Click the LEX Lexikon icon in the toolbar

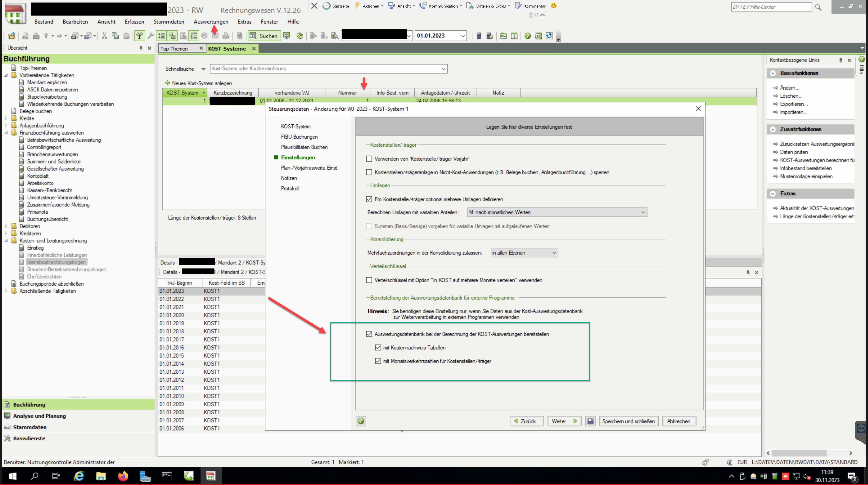tap(538, 36)
